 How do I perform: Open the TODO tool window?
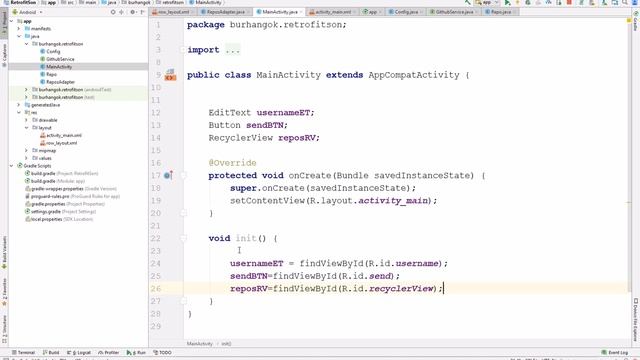coord(162,352)
